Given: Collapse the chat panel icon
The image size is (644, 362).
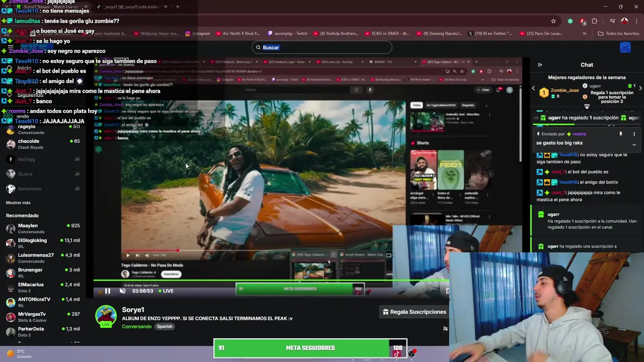Looking at the screenshot, I should [540, 65].
